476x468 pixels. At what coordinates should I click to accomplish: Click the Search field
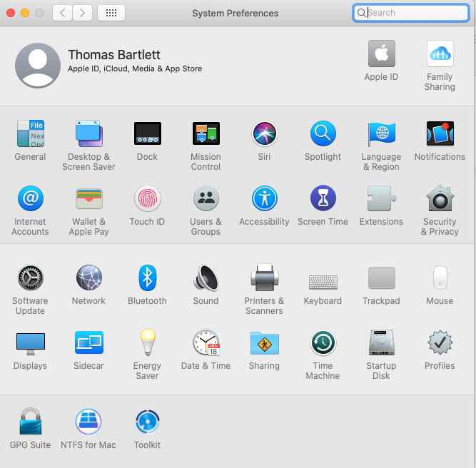[x=410, y=13]
